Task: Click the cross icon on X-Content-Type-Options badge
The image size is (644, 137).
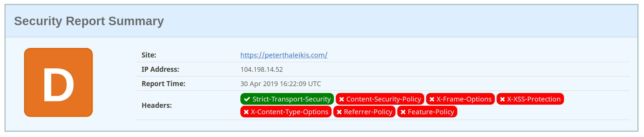Action: coord(246,112)
